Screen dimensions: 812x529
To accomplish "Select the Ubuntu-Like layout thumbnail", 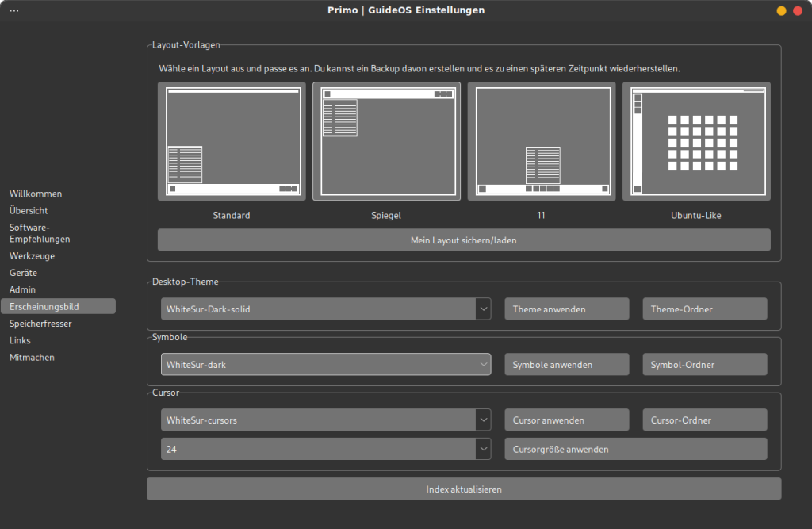I will 695,141.
